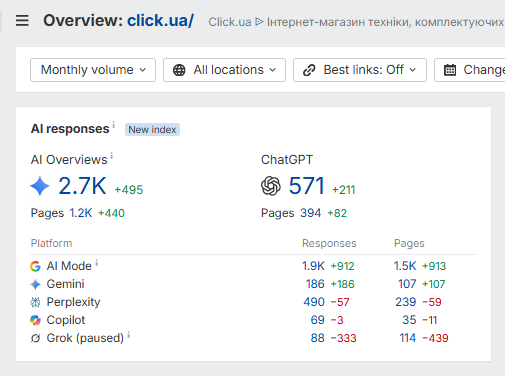Click the Copilot platform label

click(66, 320)
